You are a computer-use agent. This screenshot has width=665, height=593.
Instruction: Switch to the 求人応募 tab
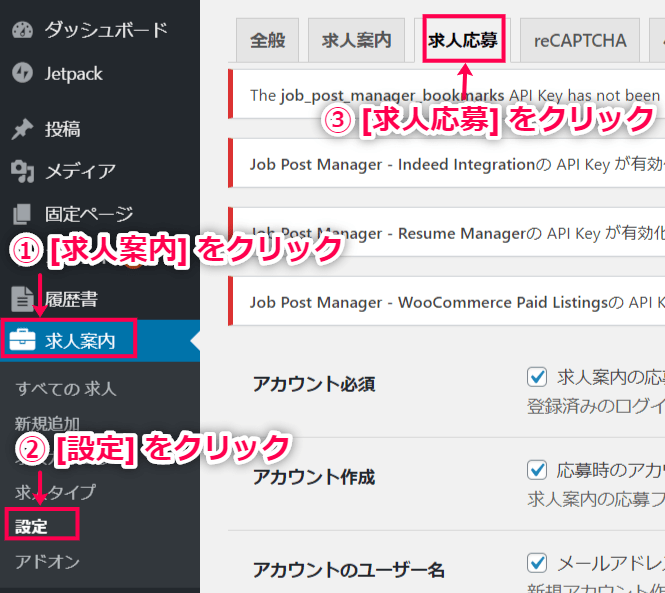coord(463,40)
